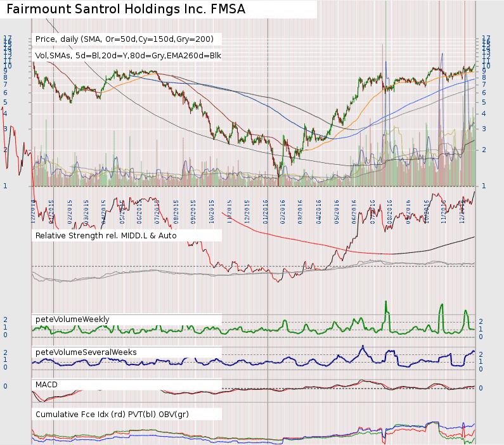Image resolution: width=504 pixels, height=445 pixels.
Task: Click price value 4 on the left price axis
Action: [5, 113]
